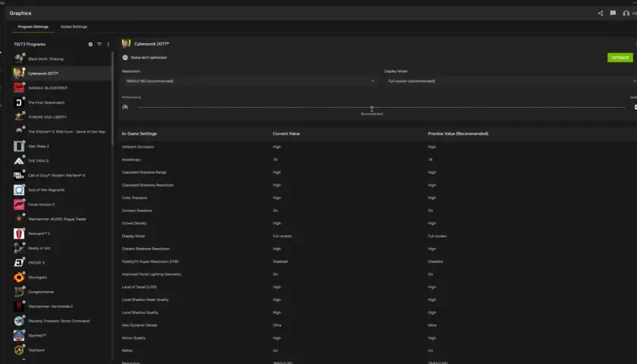The image size is (637, 364).
Task: Click the Anisotropy setting label
Action: click(x=131, y=160)
